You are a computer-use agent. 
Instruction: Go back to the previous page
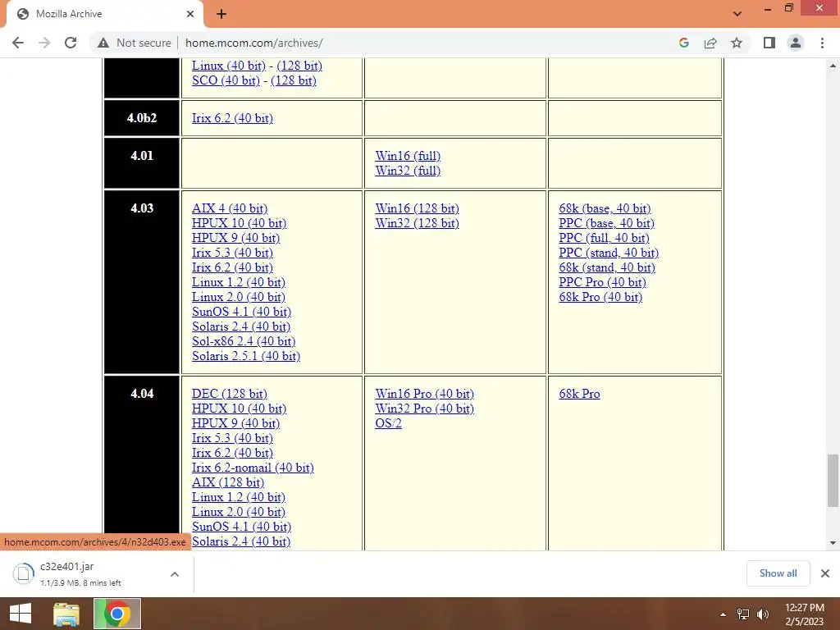pyautogui.click(x=18, y=43)
